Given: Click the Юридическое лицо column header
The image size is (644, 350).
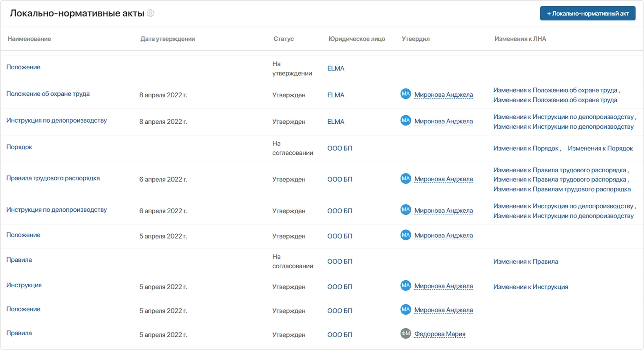Looking at the screenshot, I should click(x=356, y=39).
